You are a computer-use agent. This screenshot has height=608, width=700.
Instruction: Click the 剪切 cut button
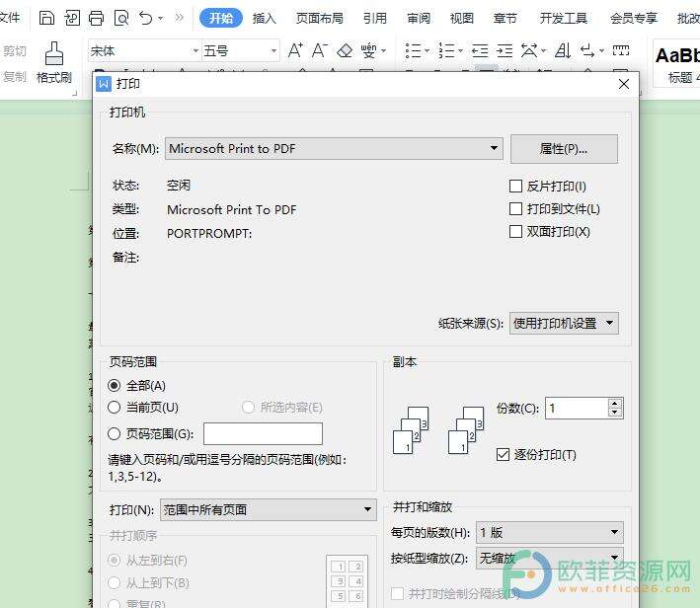tap(15, 51)
